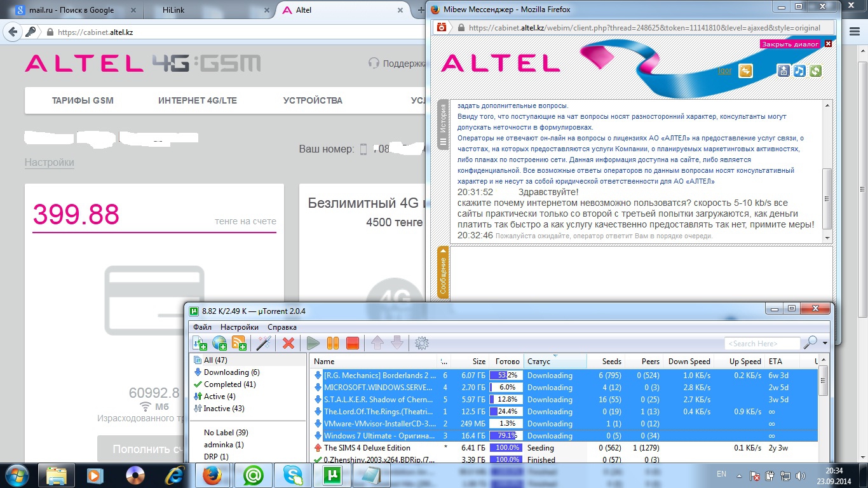This screenshot has height=488, width=868.
Task: Select the S.T.A.L.K.E.R. Shadow torrent row
Action: point(564,400)
